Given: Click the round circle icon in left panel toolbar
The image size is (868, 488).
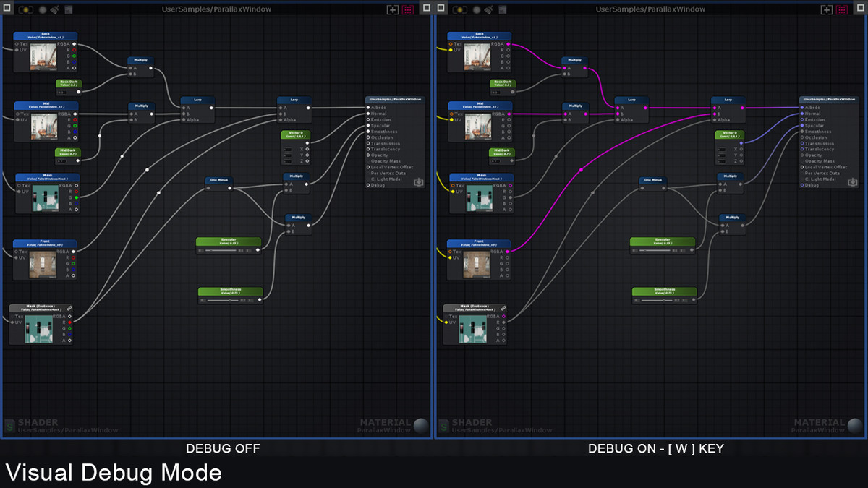Looking at the screenshot, I should coord(43,10).
